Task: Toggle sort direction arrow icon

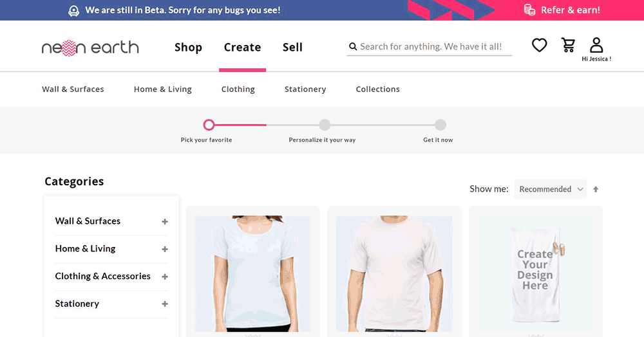Action: click(596, 189)
